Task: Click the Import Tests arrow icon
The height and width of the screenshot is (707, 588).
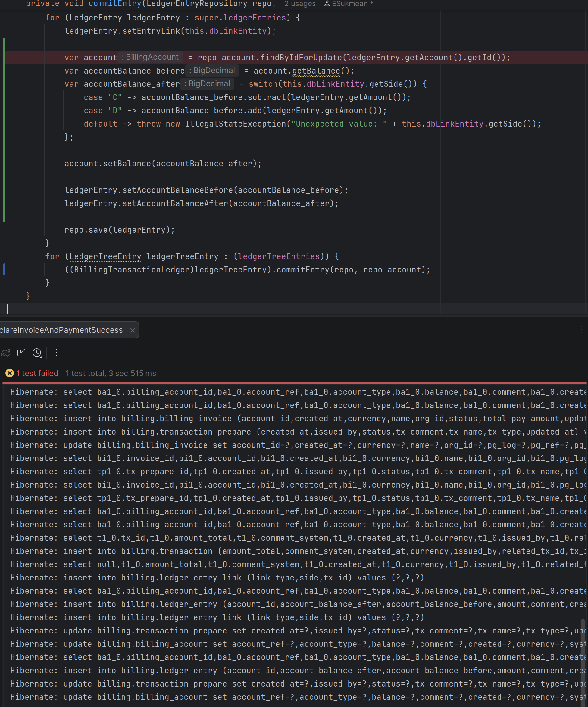Action: point(21,353)
